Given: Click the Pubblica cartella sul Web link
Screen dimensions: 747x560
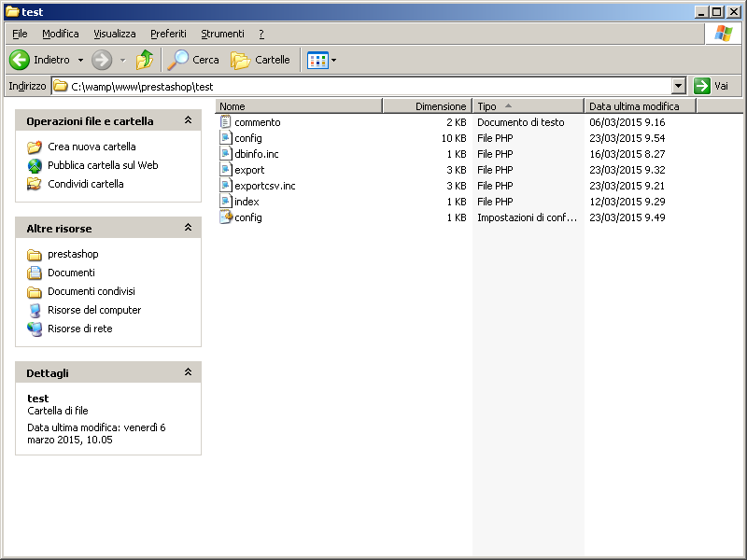Looking at the screenshot, I should click(103, 165).
